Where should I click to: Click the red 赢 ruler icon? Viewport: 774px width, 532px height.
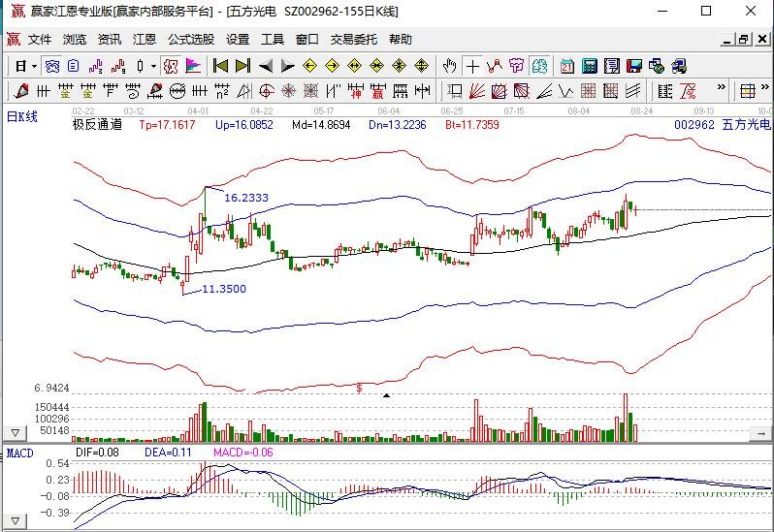click(377, 91)
